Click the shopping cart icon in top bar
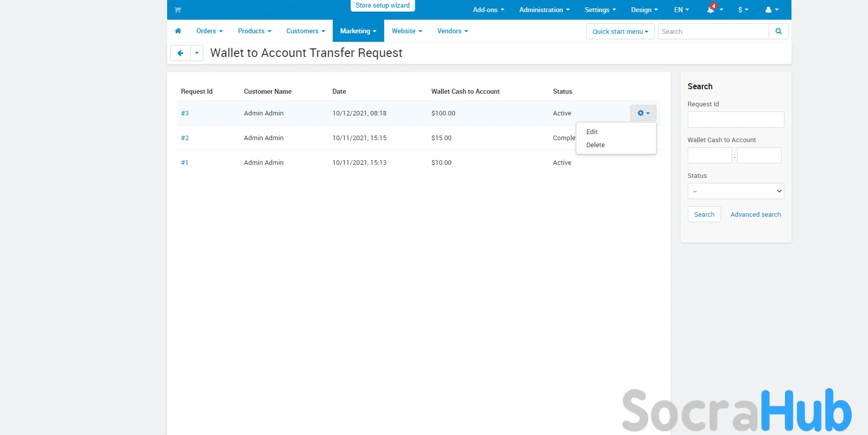 click(178, 10)
